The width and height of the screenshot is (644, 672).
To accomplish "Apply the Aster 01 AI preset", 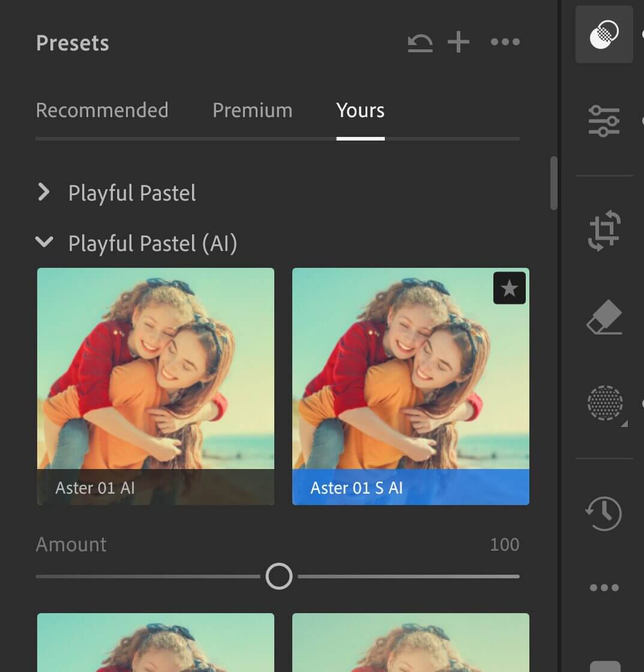I will click(155, 386).
